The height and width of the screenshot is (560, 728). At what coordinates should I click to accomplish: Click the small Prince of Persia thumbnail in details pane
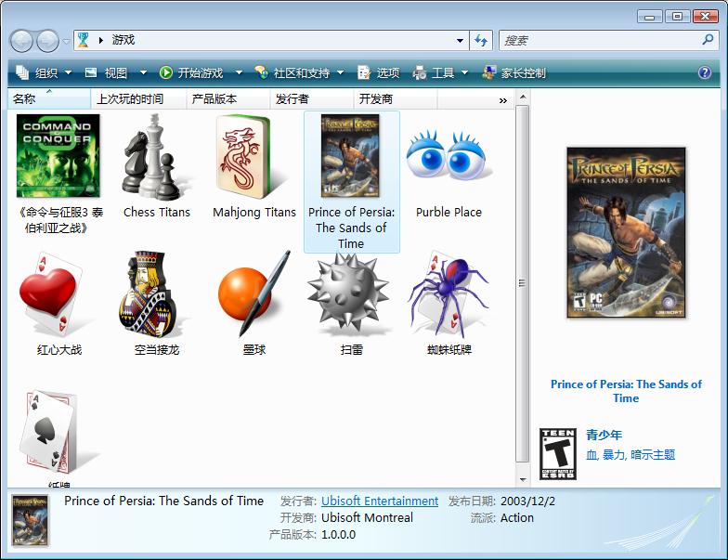point(30,520)
